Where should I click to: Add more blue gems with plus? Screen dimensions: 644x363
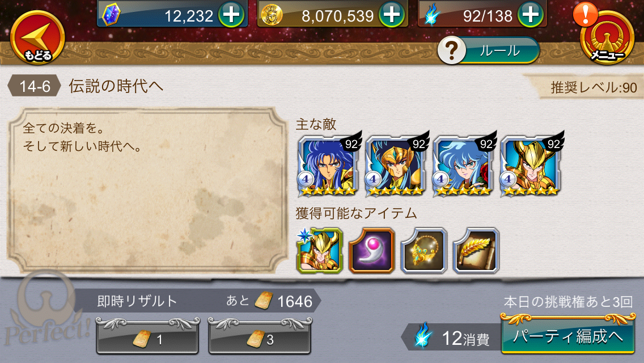(x=231, y=14)
